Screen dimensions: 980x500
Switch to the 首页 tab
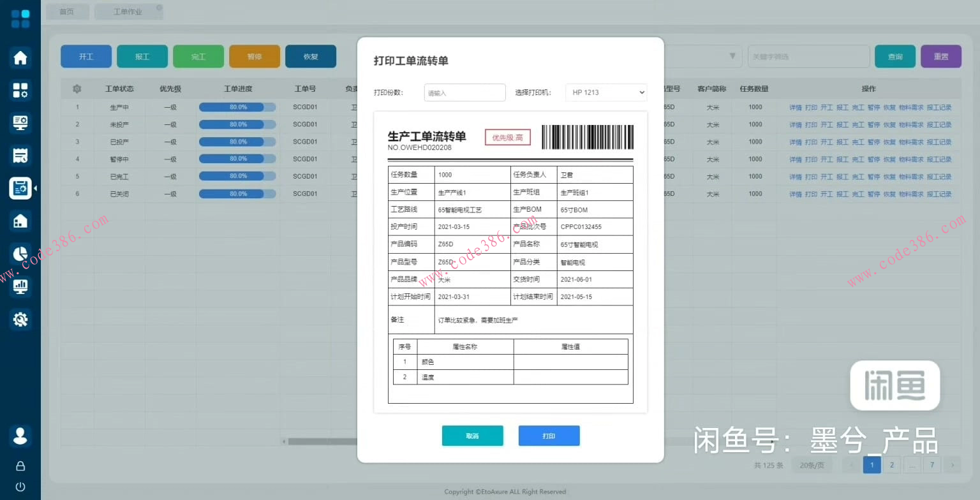pos(66,11)
